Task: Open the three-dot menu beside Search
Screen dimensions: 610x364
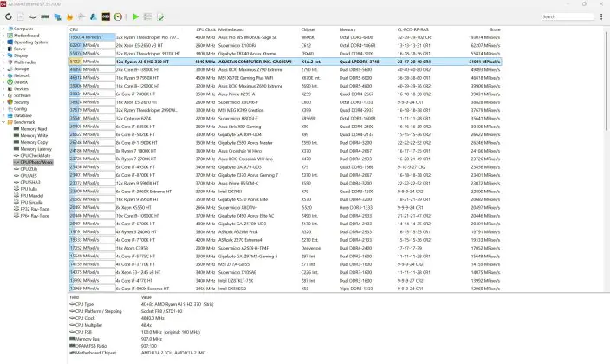Action: click(601, 16)
